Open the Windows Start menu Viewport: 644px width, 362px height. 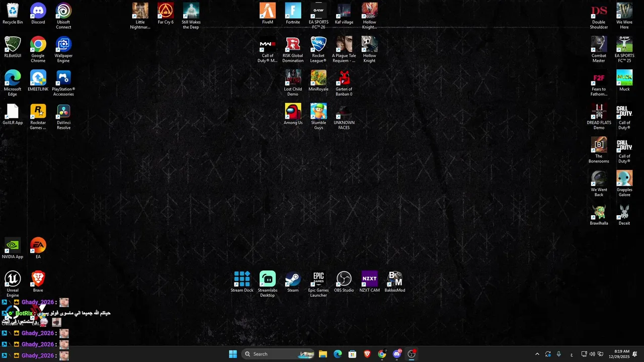coord(232,354)
